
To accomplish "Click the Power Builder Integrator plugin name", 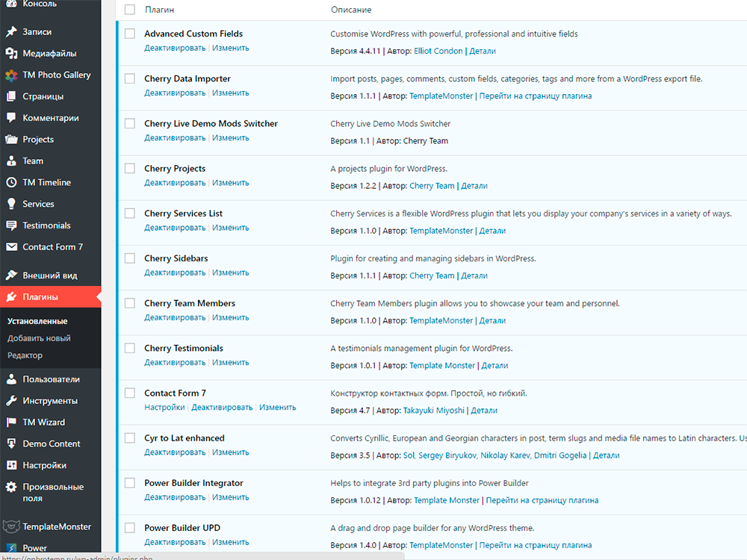I will (193, 483).
